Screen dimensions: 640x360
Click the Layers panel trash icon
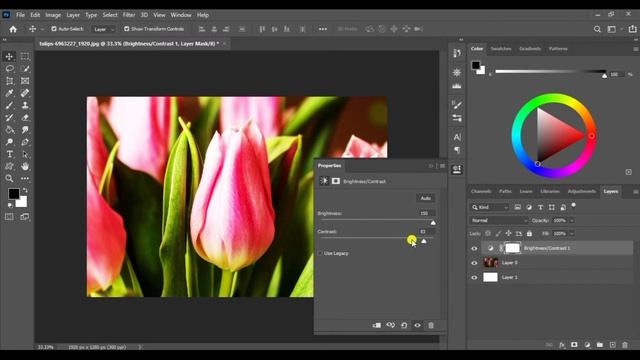(x=625, y=345)
